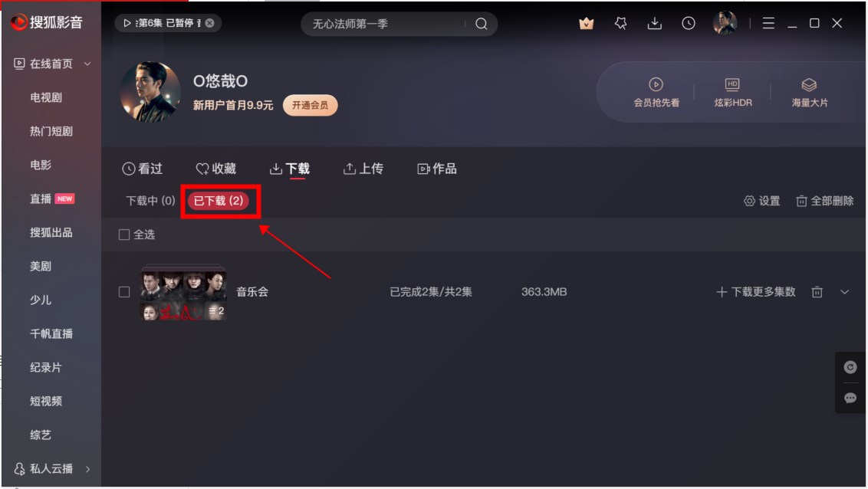Delete the 音乐会 download with trash icon
Screen dimensions: 868x489
817,292
